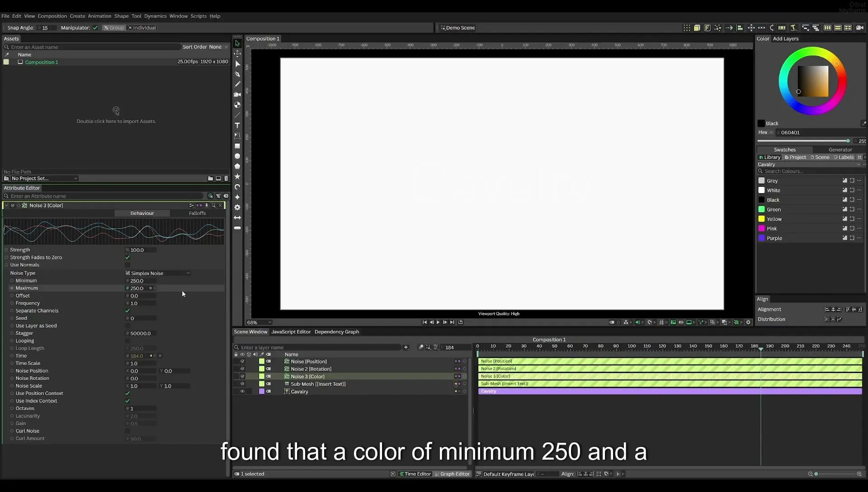Viewport: 868px width, 492px height.
Task: Click the Graph Editor button
Action: point(452,474)
